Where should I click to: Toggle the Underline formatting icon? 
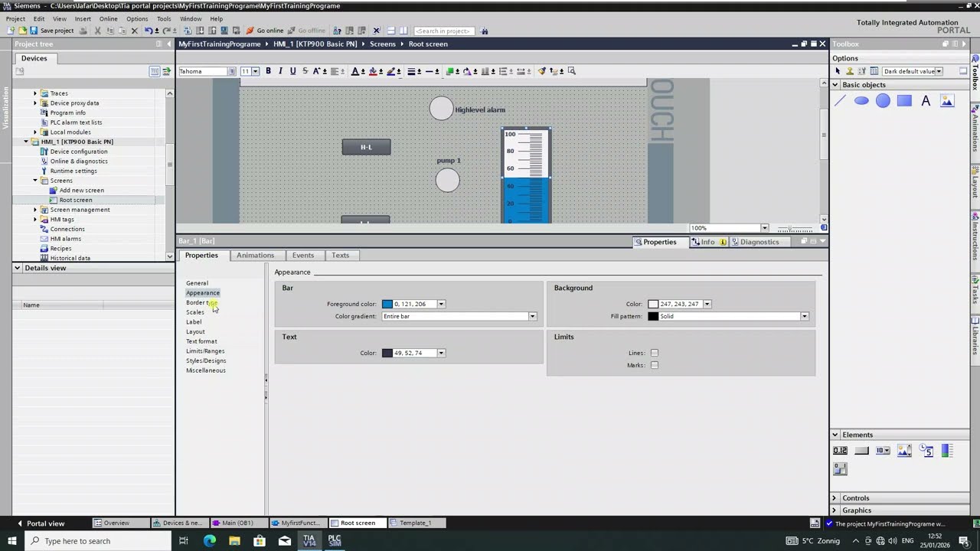coord(292,71)
